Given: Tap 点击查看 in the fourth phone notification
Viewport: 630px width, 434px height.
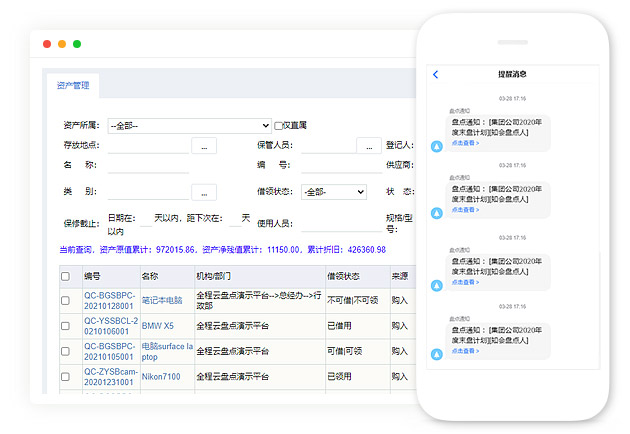Looking at the screenshot, I should tap(465, 351).
